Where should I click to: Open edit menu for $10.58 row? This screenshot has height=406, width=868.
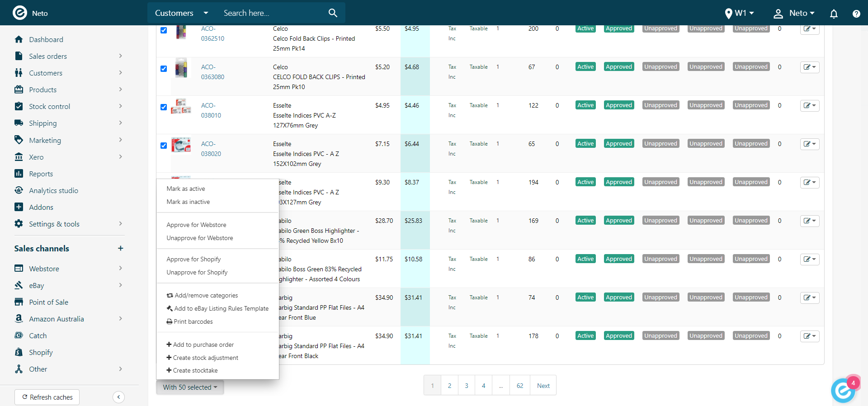click(810, 259)
